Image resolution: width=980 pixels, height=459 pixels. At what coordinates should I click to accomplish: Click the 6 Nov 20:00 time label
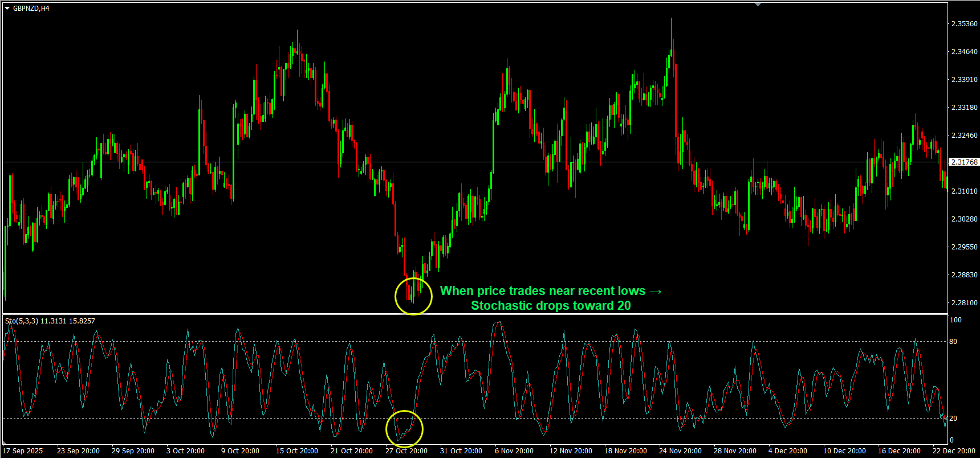514,451
